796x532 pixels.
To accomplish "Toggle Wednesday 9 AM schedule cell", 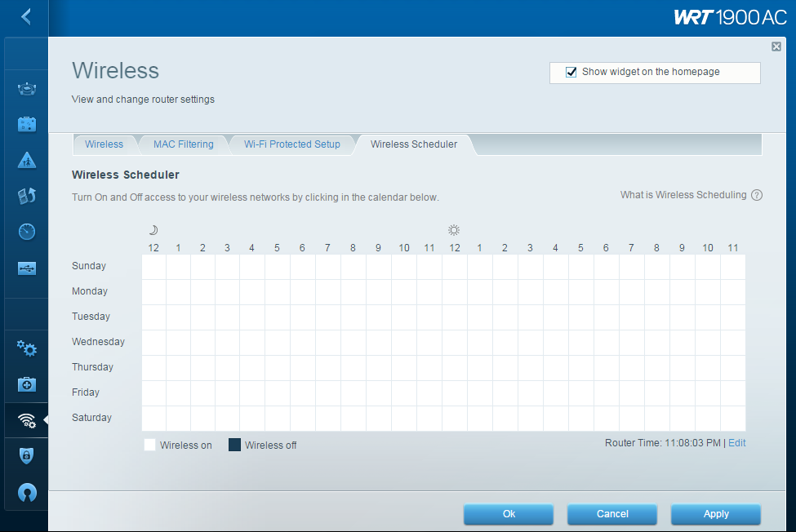I will click(379, 343).
